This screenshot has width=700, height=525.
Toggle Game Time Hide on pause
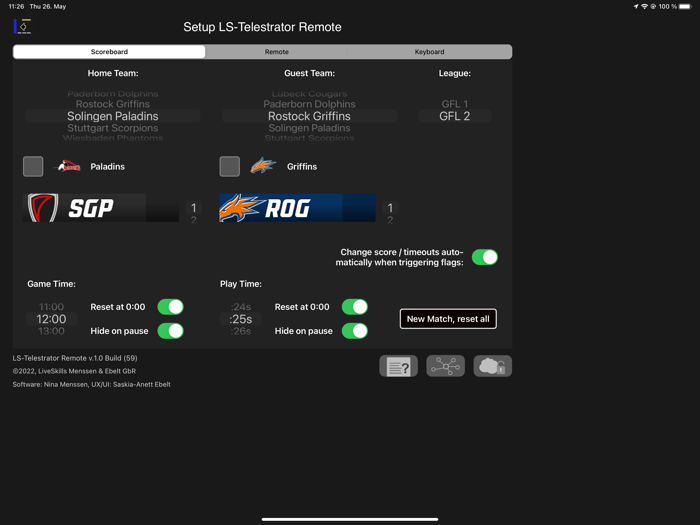tap(171, 331)
